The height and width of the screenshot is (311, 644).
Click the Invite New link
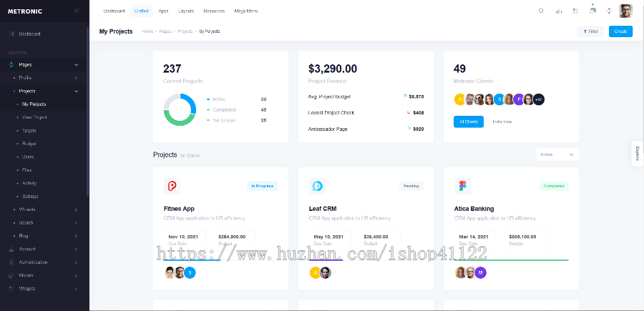pyautogui.click(x=502, y=122)
